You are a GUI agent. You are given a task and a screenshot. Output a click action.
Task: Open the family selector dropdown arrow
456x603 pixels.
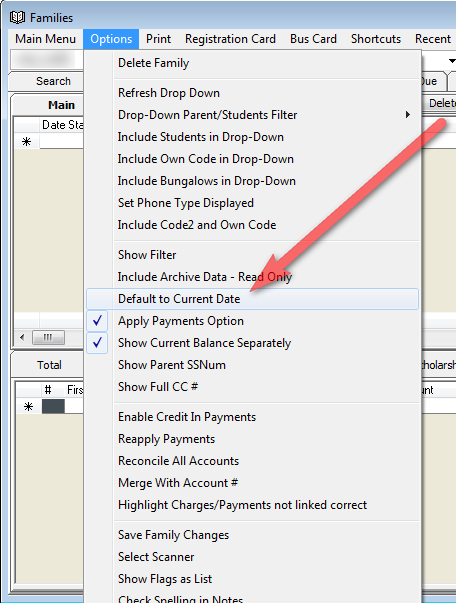(x=452, y=61)
